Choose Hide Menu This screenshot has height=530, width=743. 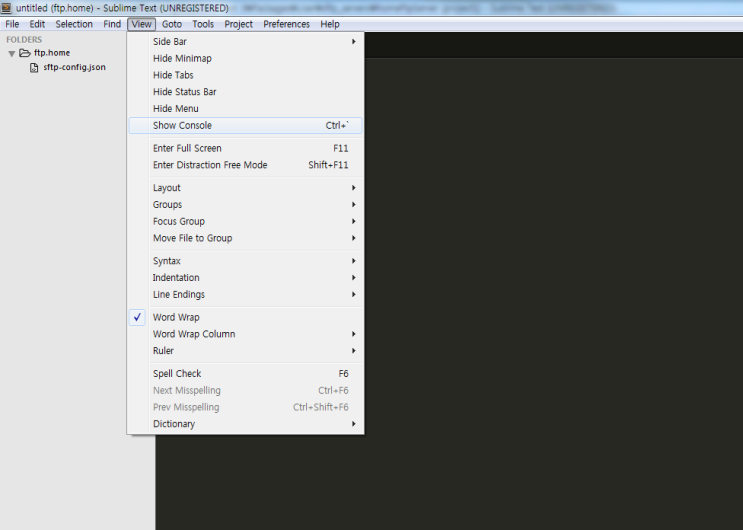[245, 109]
